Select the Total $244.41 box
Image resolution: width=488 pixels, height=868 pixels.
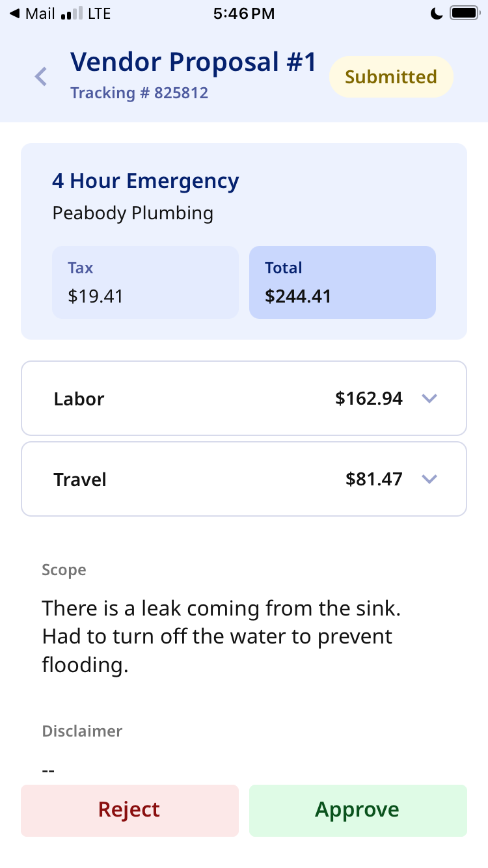tap(342, 282)
